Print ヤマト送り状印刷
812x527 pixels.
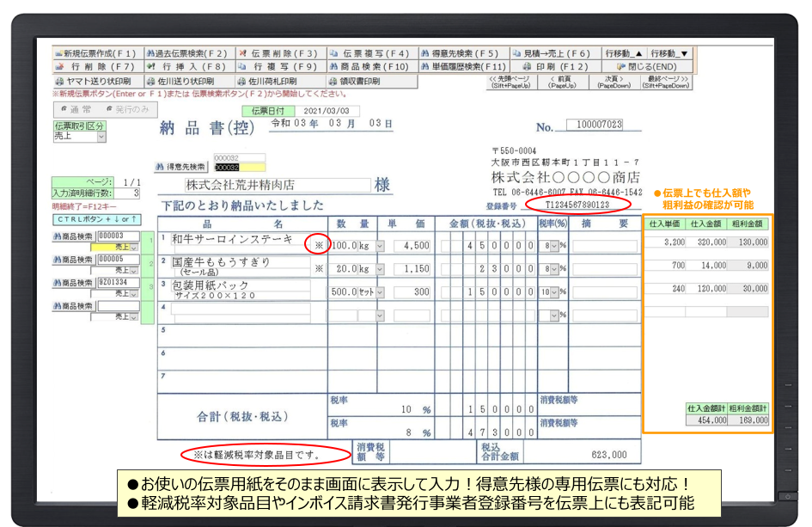point(97,82)
